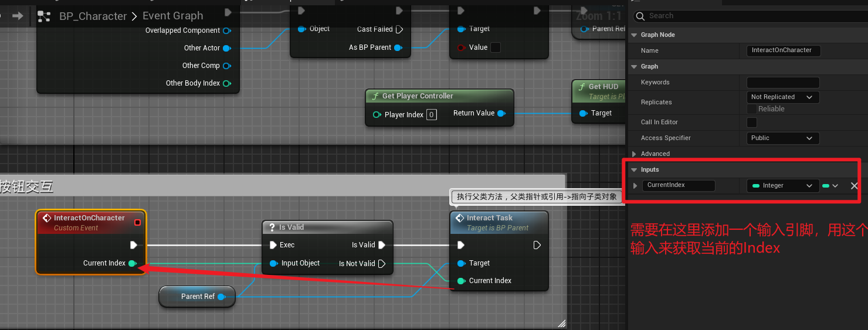This screenshot has width=868, height=330.
Task: Click the Overlapped Component output pin
Action: point(227,30)
